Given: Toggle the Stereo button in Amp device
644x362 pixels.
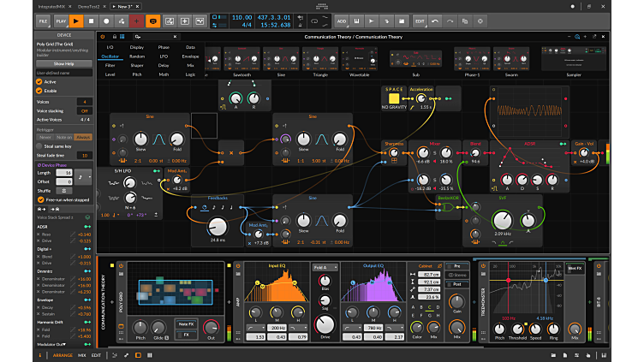Looking at the screenshot, I should coord(456,276).
